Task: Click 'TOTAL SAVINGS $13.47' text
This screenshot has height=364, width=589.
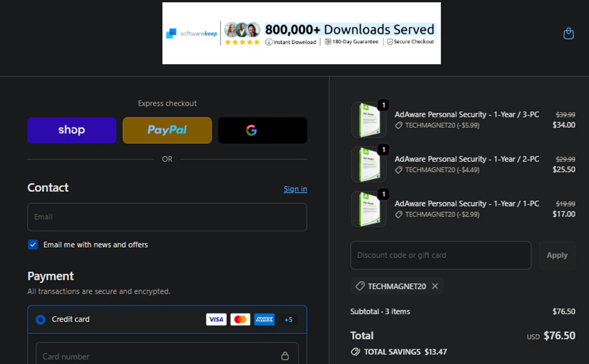Action: coord(405,352)
